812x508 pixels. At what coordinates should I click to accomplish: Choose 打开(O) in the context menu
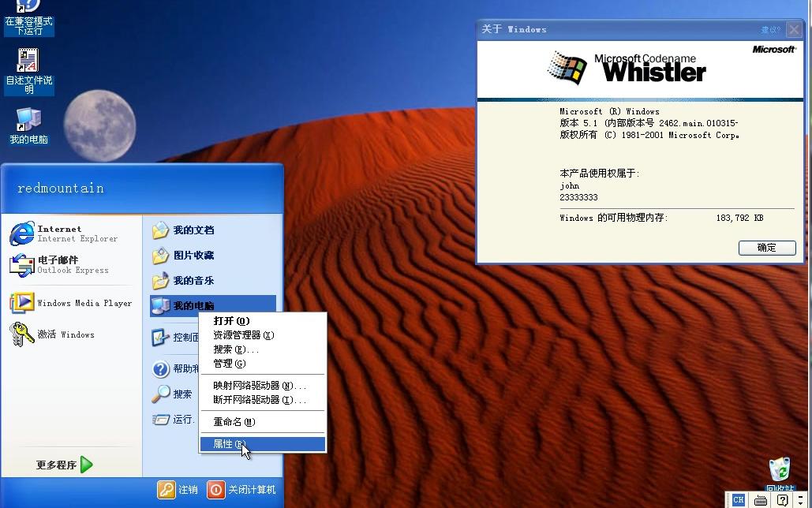pos(262,321)
